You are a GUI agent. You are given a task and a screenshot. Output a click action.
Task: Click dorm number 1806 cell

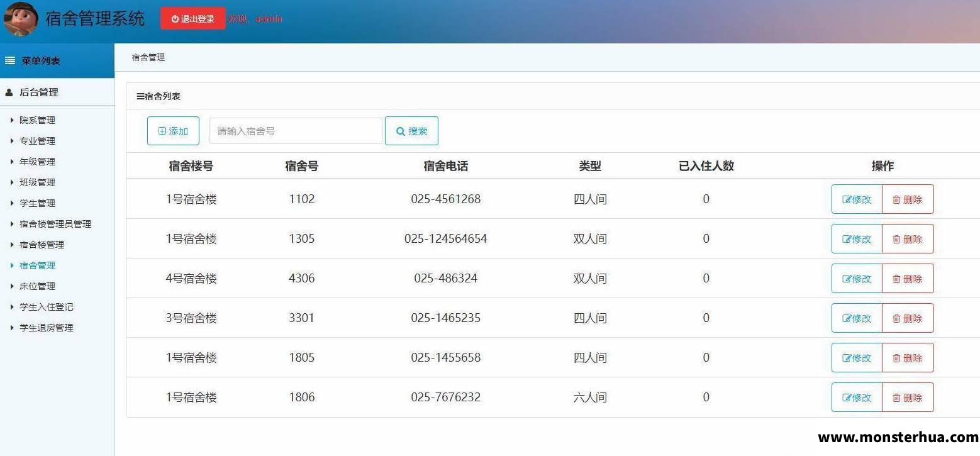[302, 398]
